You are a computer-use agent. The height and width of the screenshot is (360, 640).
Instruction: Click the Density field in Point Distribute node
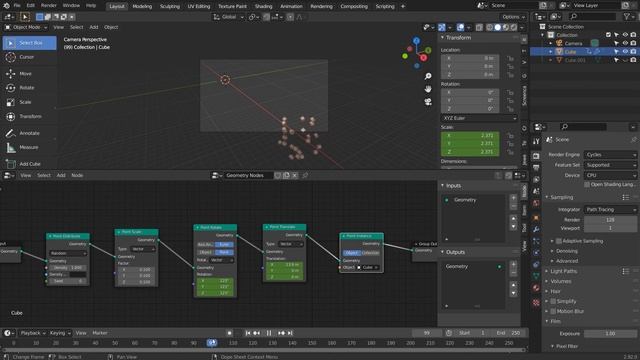click(68, 268)
